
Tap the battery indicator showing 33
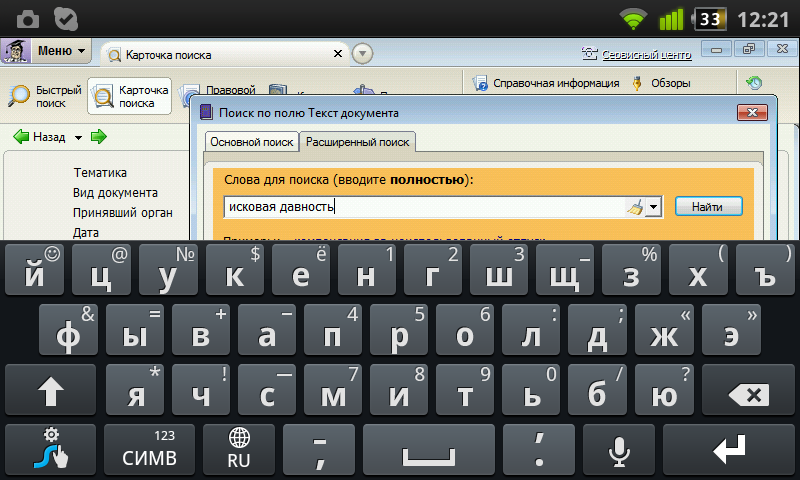point(710,19)
